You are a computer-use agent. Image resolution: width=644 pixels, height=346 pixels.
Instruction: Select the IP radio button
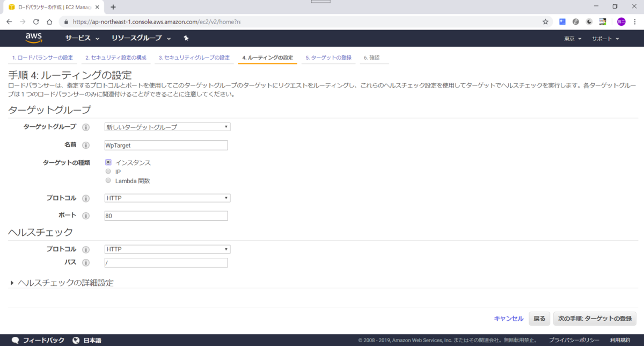tap(108, 171)
